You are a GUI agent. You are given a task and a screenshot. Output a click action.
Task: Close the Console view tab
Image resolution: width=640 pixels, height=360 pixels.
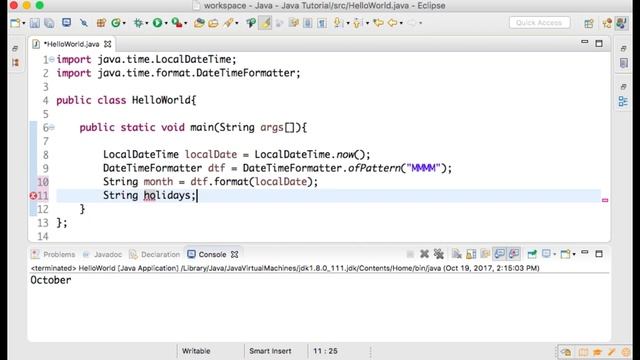click(234, 254)
